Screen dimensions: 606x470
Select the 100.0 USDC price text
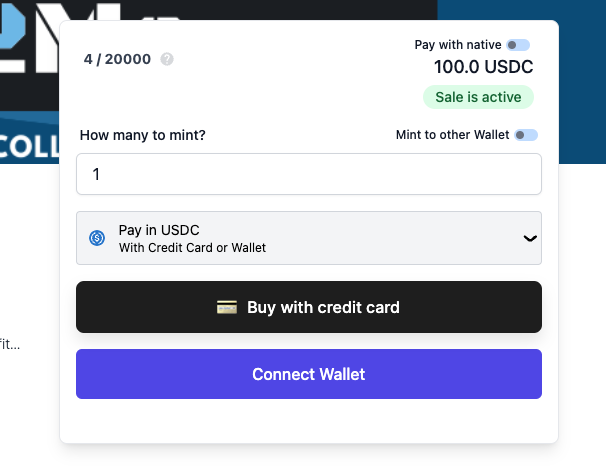pos(483,68)
